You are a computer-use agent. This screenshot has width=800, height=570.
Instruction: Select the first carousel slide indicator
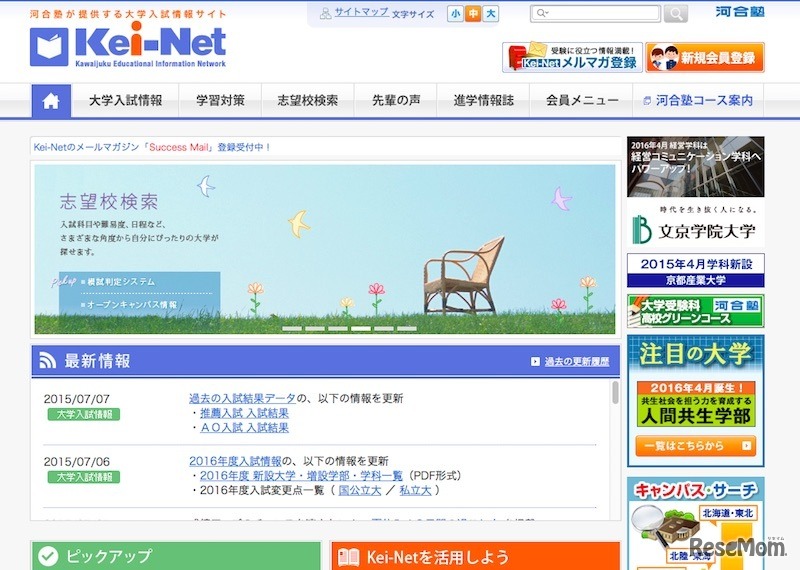point(292,329)
